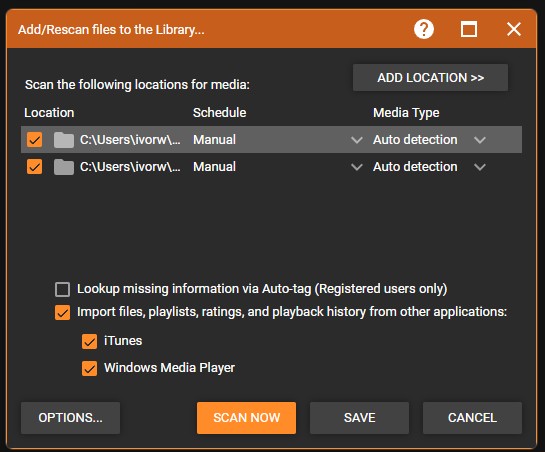
Task: Uncheck the second location row checkbox
Action: pos(34,167)
